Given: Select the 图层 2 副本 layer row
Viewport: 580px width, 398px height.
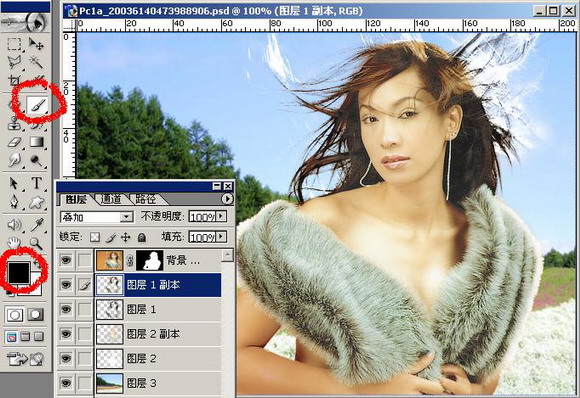Looking at the screenshot, I should pos(158,334).
